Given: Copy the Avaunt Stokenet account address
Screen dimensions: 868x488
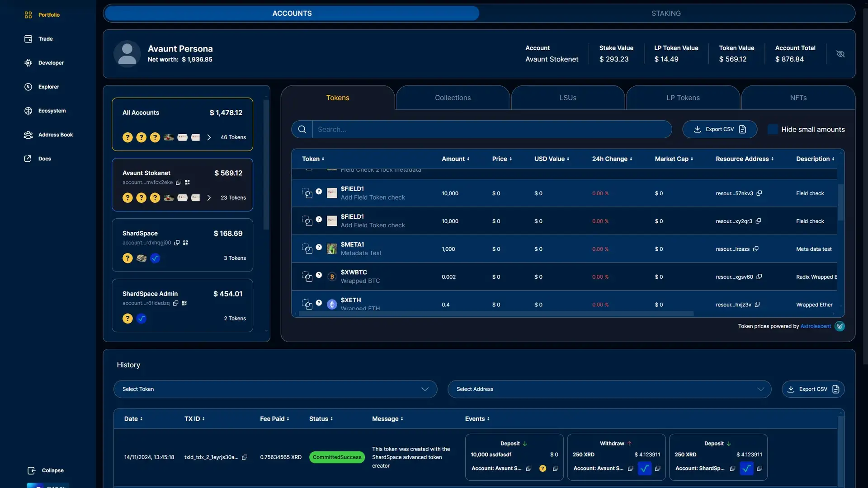Looking at the screenshot, I should [x=179, y=183].
